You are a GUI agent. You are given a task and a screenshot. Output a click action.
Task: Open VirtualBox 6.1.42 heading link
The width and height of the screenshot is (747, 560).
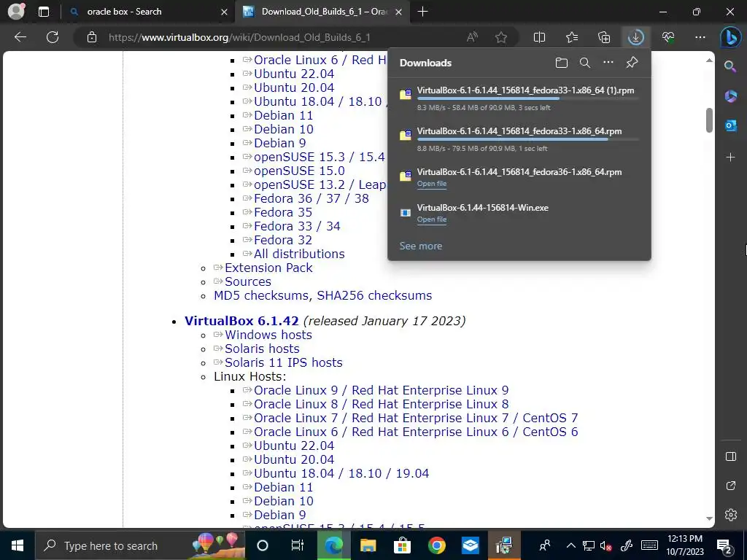click(241, 321)
